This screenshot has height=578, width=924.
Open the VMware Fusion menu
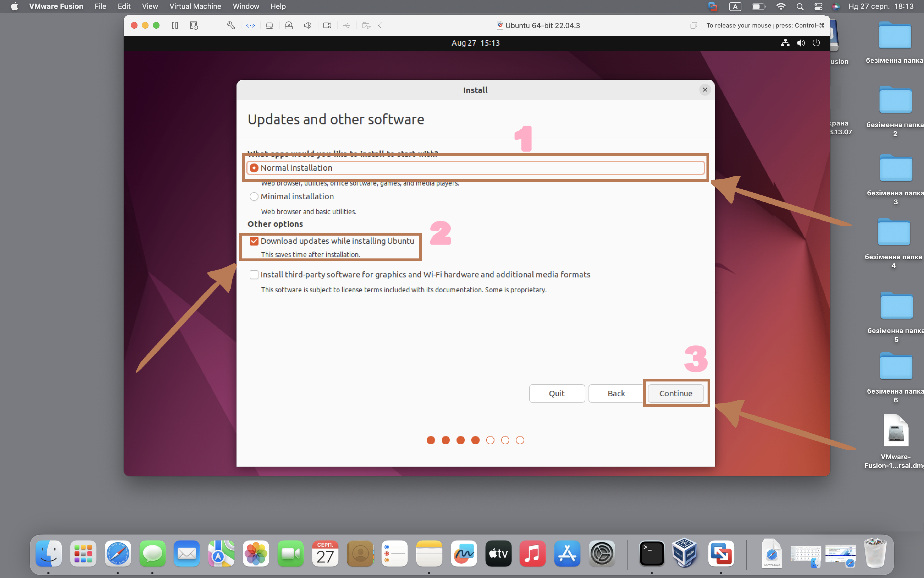pos(56,7)
